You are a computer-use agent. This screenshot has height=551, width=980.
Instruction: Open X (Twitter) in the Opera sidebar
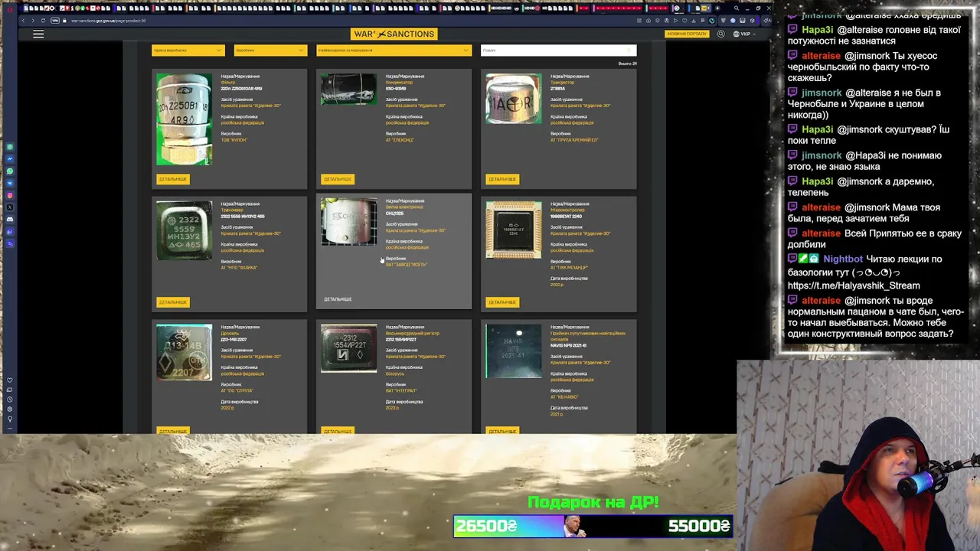pyautogui.click(x=10, y=207)
